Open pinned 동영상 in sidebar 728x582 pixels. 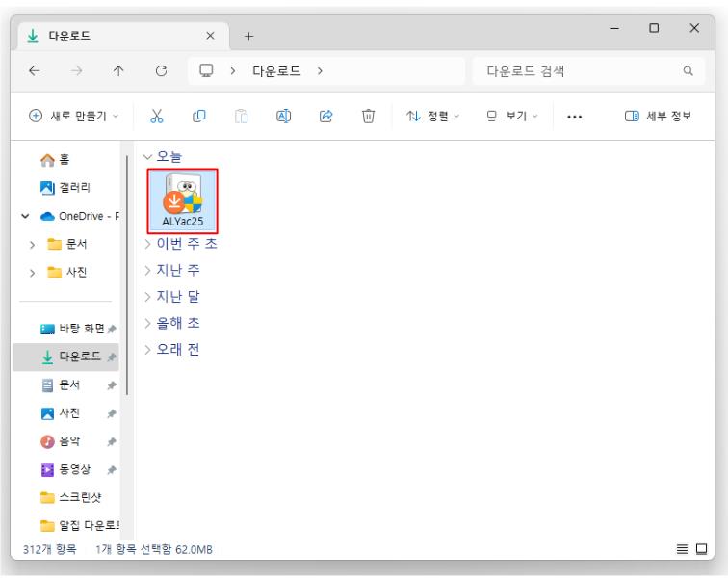[65, 469]
